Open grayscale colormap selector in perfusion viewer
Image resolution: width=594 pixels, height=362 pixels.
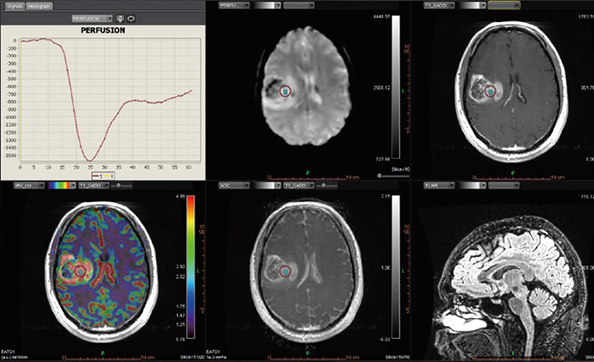267,5
